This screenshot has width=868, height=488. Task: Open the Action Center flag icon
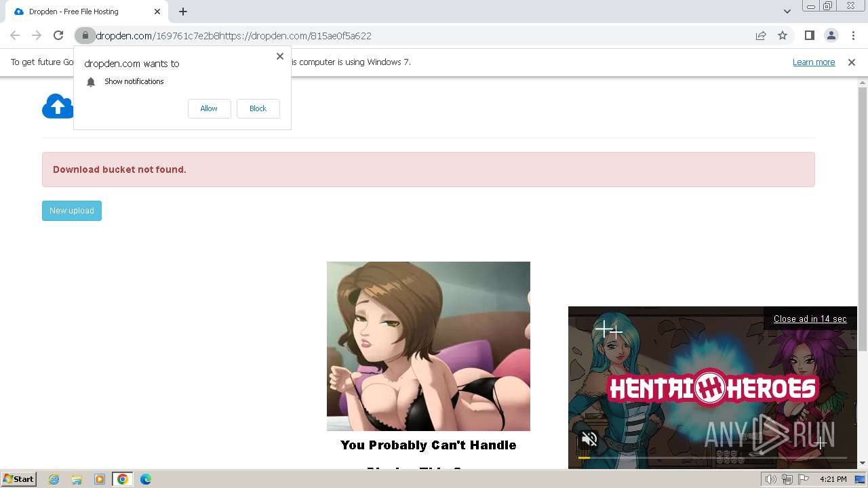pyautogui.click(x=804, y=479)
